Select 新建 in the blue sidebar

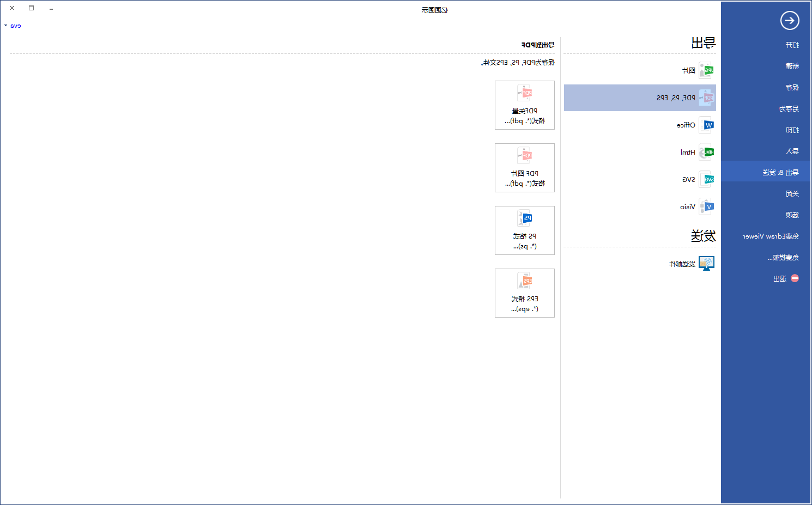[x=792, y=66]
